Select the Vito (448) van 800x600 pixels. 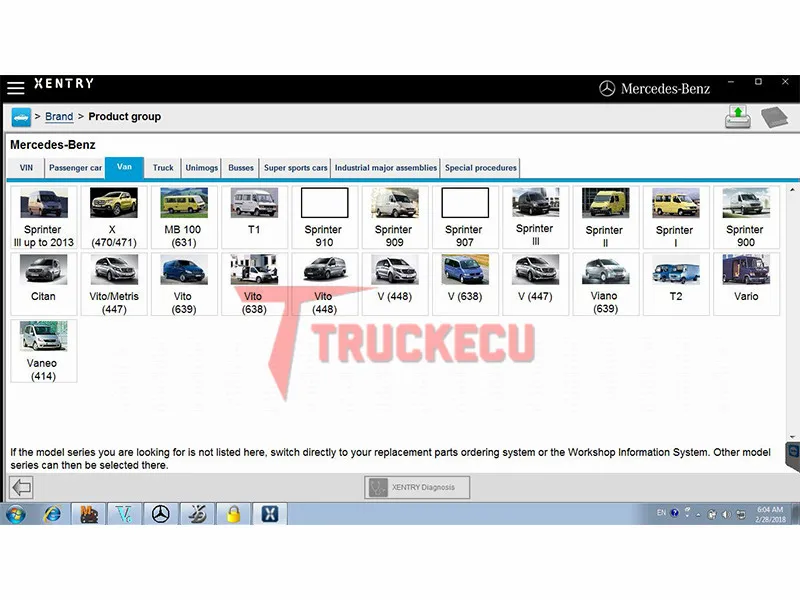pyautogui.click(x=324, y=284)
